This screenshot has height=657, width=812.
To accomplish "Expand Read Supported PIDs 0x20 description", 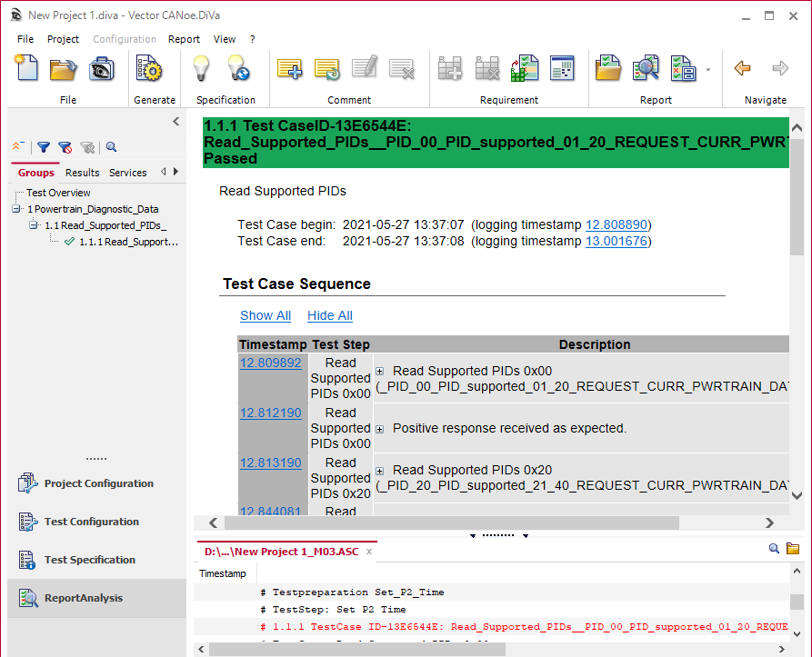I will coord(379,471).
